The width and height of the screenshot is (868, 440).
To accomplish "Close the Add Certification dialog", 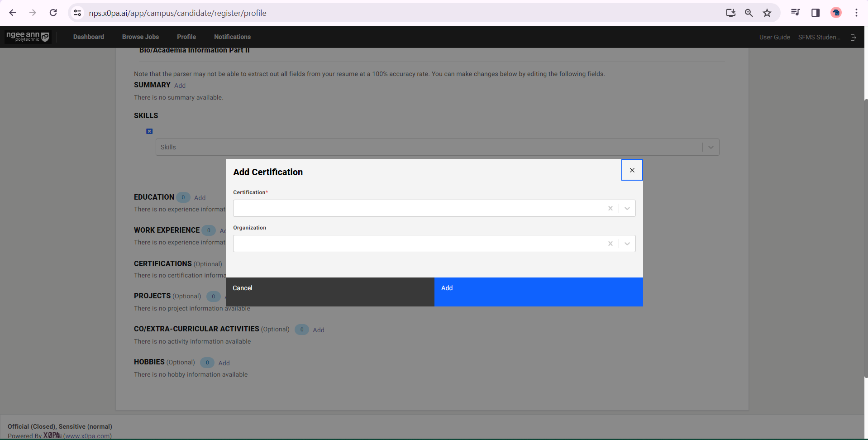I will click(x=632, y=170).
